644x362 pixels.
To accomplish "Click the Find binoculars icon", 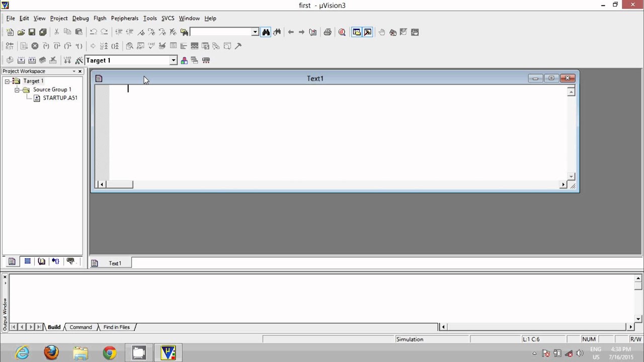I will (x=266, y=32).
